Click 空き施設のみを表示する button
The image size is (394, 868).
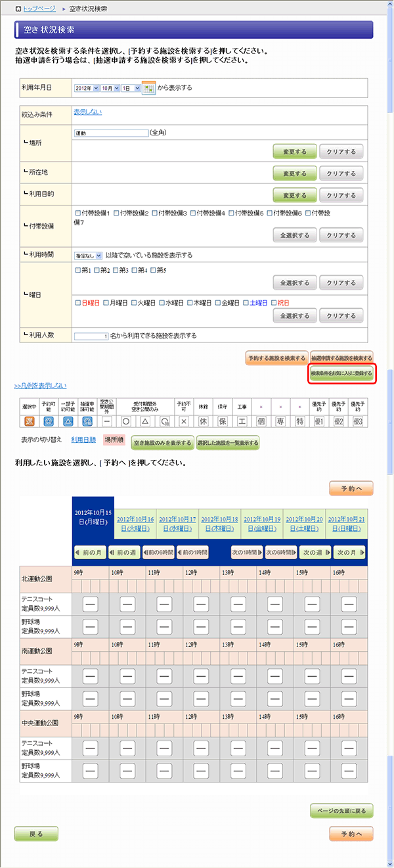[x=162, y=443]
